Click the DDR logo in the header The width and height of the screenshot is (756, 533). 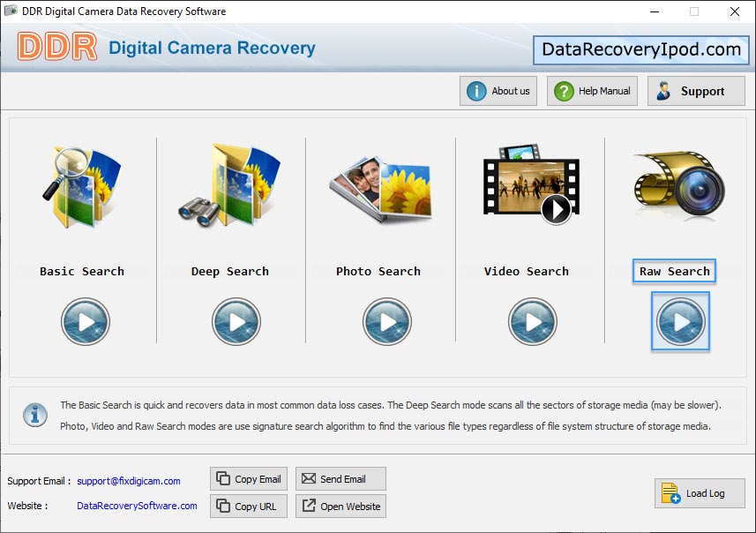coord(56,47)
